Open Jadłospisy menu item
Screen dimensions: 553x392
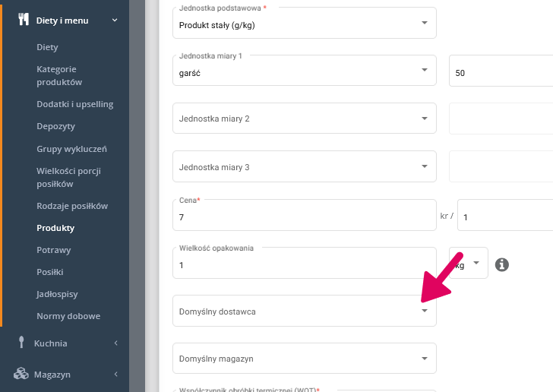click(x=57, y=293)
